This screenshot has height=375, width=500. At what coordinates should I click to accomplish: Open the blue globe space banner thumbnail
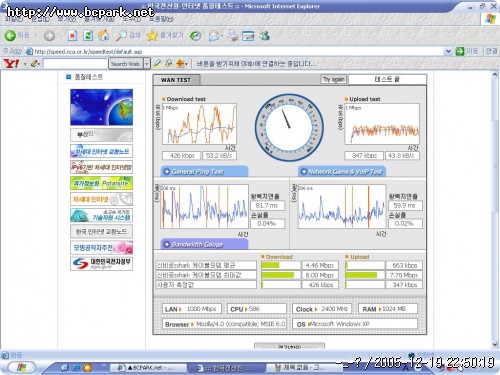pyautogui.click(x=101, y=107)
